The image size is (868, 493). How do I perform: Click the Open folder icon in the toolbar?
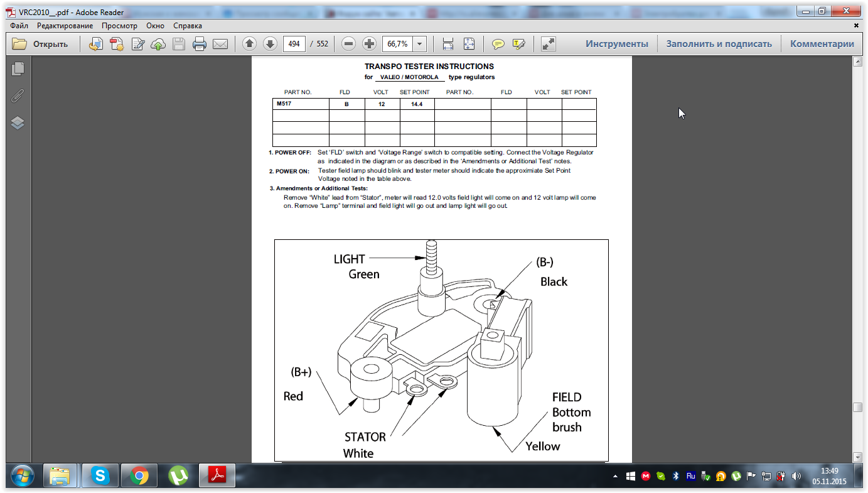coord(19,44)
